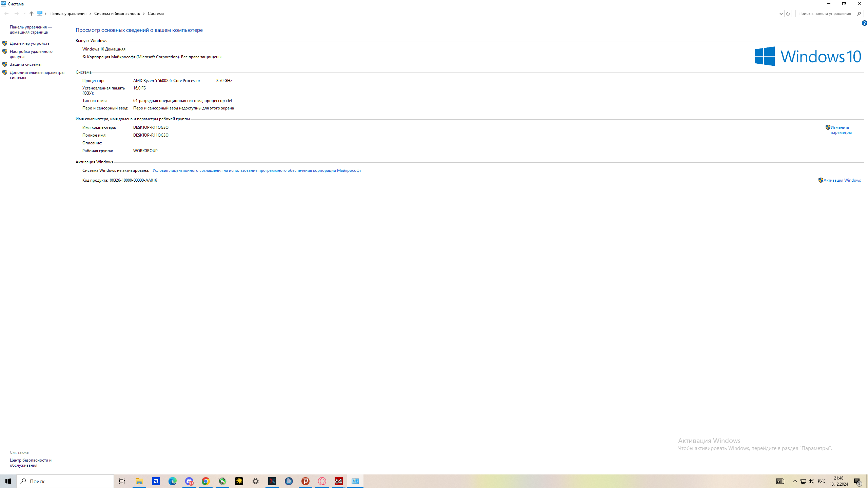Click product code '00326-10000-00000-AA016'
868x488 pixels.
click(133, 180)
